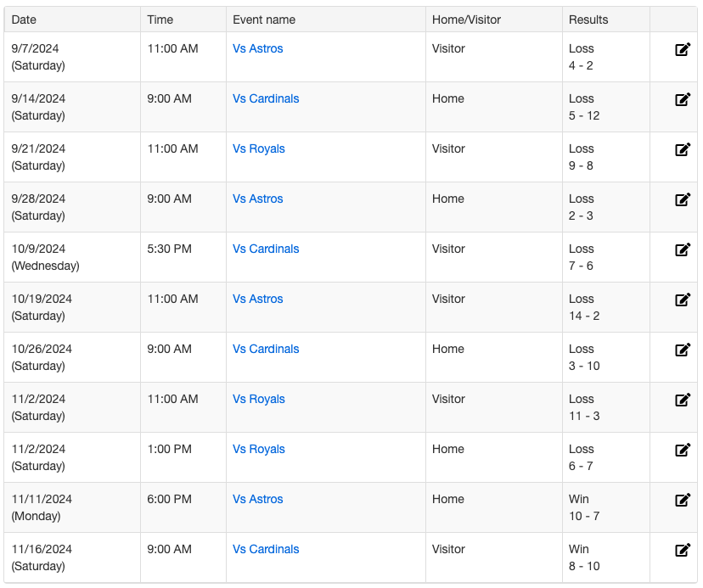The height and width of the screenshot is (588, 703).
Task: Click Vs Astros link on 11/11/2024
Action: click(258, 500)
